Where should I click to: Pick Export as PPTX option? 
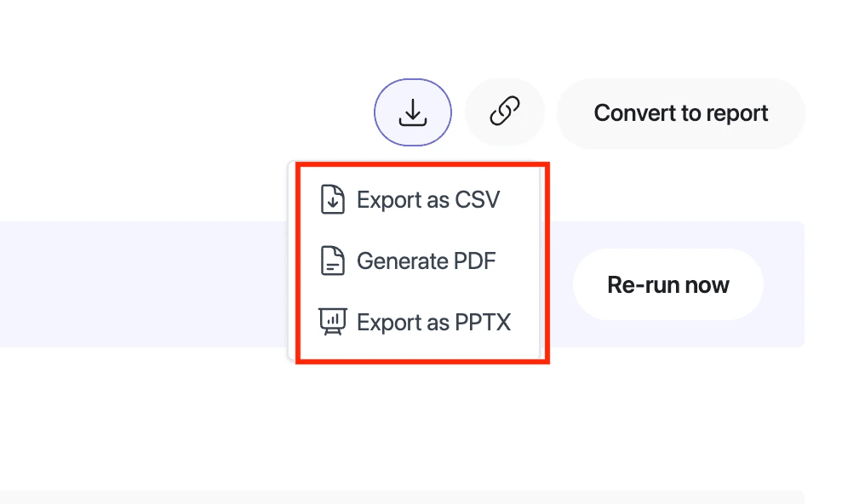point(434,322)
